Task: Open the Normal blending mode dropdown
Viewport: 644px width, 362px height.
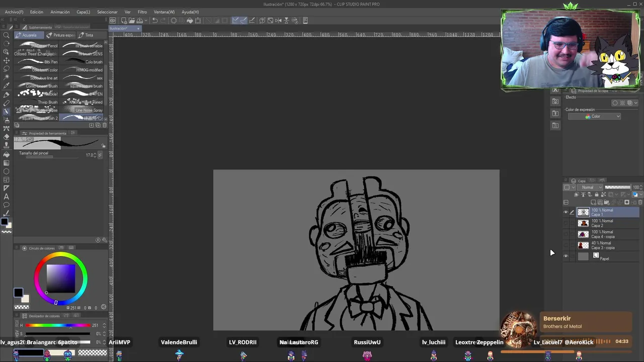Action: click(x=590, y=188)
